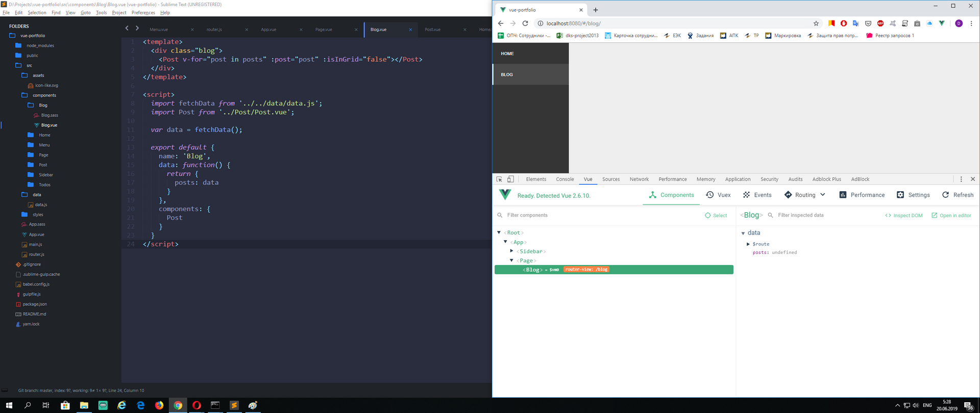Expand node_modules folder in sidebar
This screenshot has width=980, height=413.
pos(40,45)
